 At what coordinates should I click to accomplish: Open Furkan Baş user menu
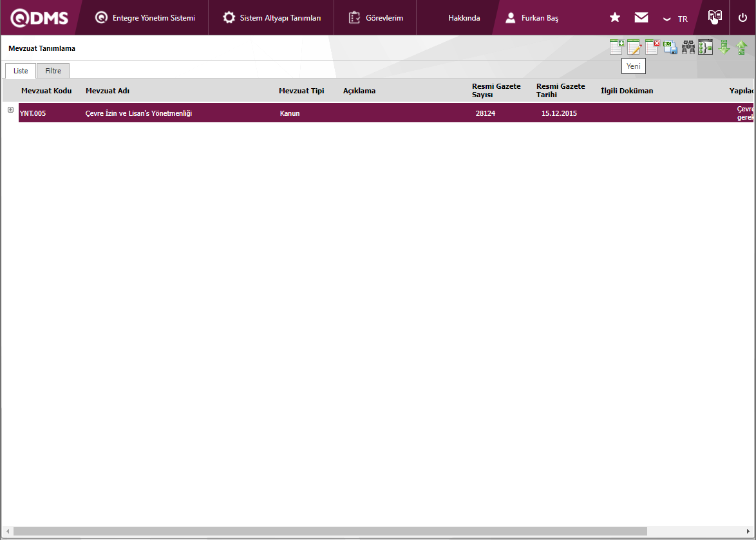point(532,18)
